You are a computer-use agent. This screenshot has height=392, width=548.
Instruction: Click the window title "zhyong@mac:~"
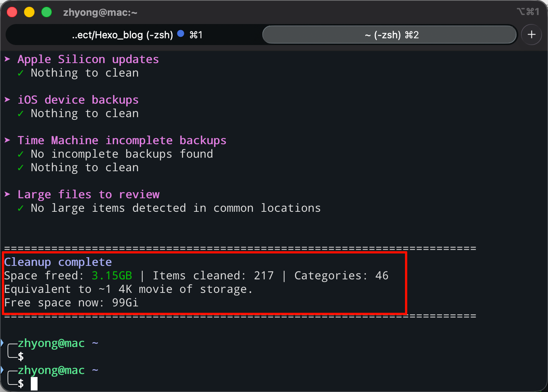100,12
